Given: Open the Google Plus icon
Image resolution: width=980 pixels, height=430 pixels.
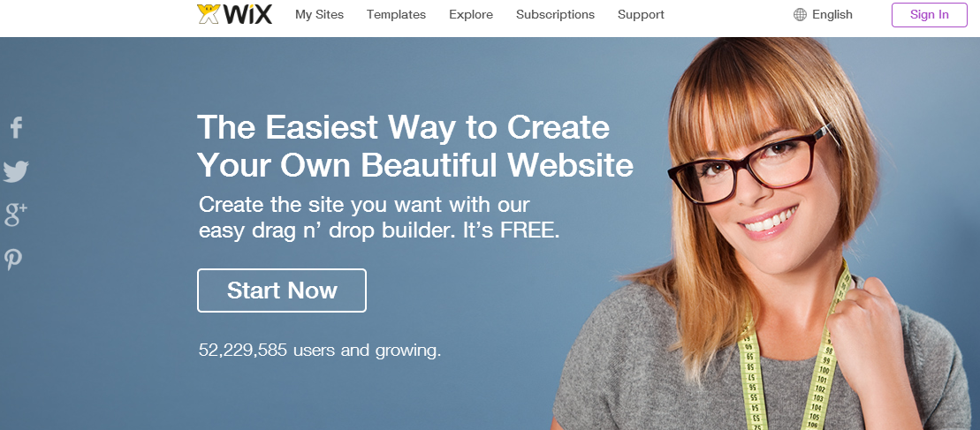Looking at the screenshot, I should click(16, 214).
